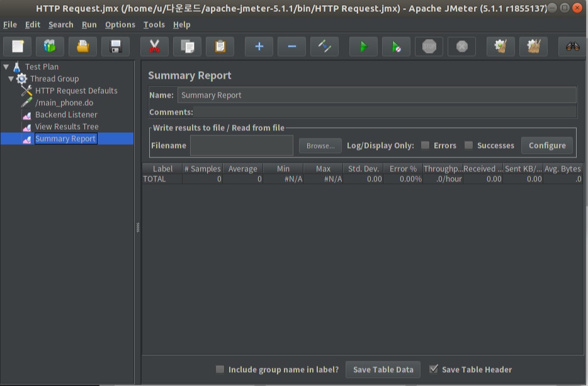Enable the Successes only checkbox
The width and height of the screenshot is (588, 386).
click(468, 145)
